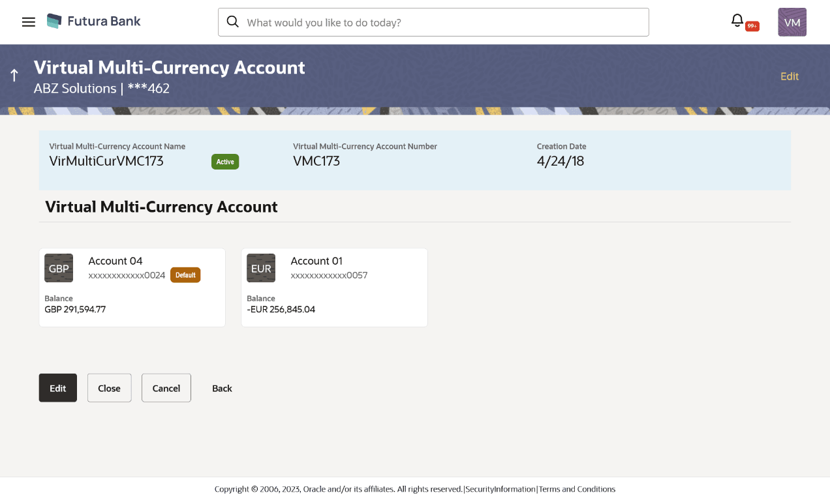Screen dimensions: 830x504
Task: Open the Account 01 card details
Action: [x=334, y=287]
